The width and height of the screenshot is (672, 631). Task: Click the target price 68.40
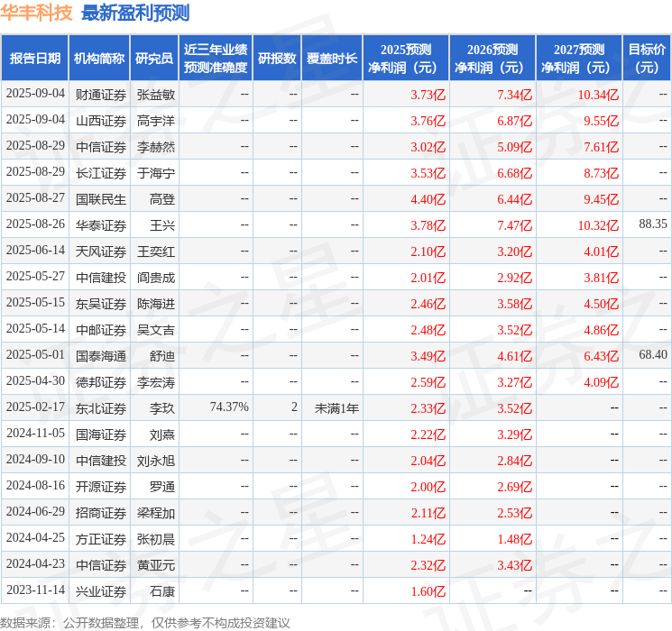653,354
